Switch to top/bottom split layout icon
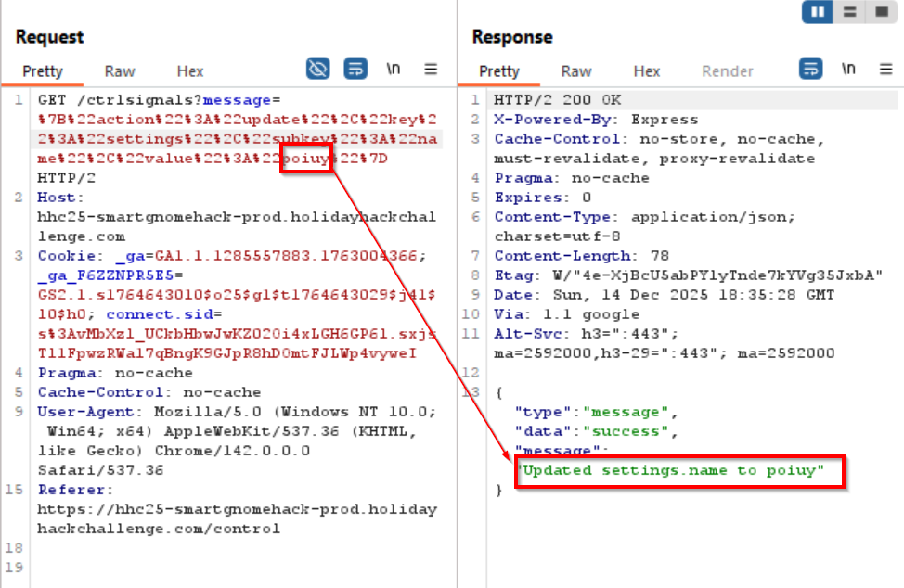The image size is (904, 588). coord(849,12)
